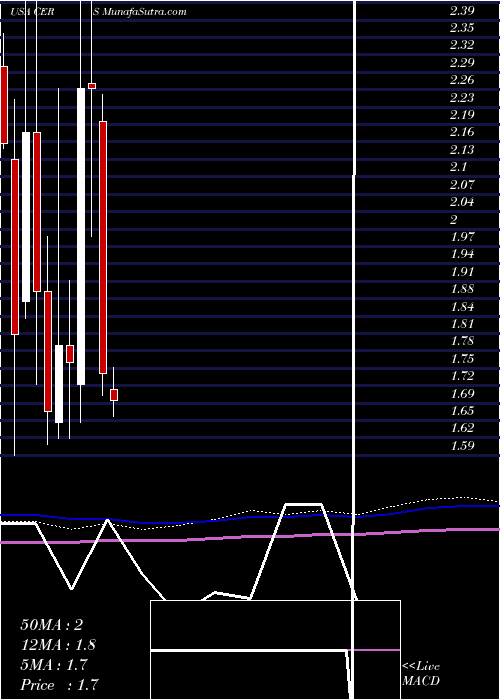Click the 2.32 price axis label
Screen dimensions: 500x700
click(462, 45)
